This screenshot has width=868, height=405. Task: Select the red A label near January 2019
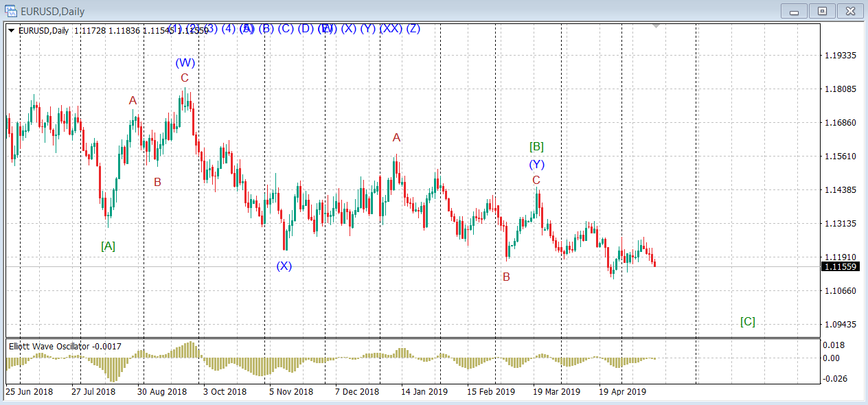point(396,137)
